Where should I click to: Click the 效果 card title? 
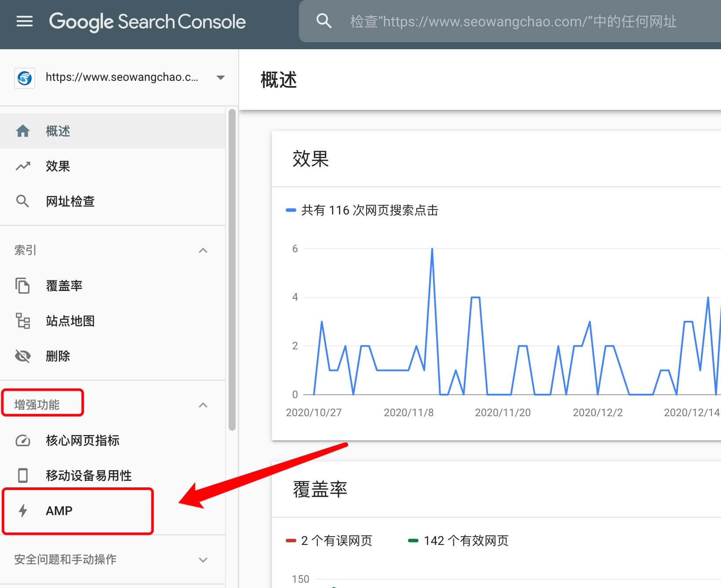310,159
